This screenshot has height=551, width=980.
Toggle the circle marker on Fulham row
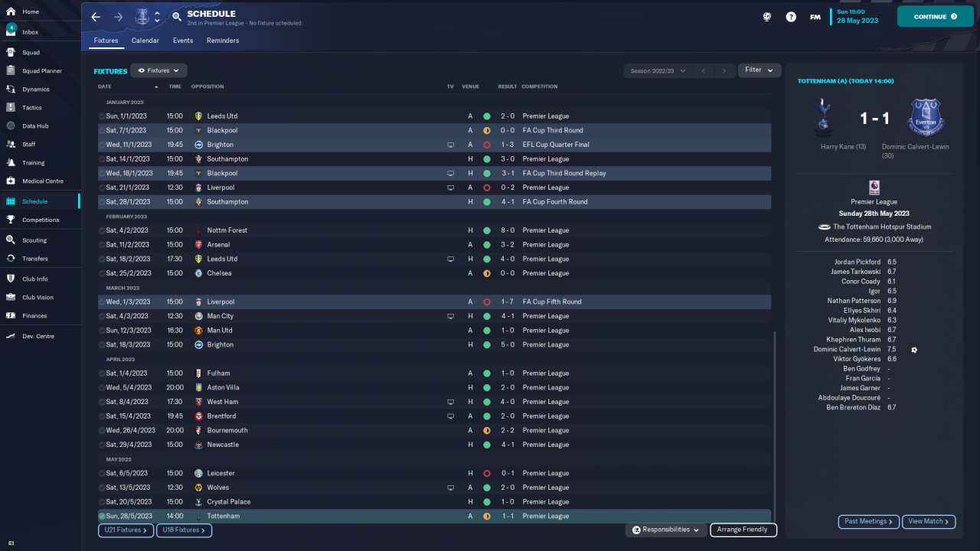[102, 373]
